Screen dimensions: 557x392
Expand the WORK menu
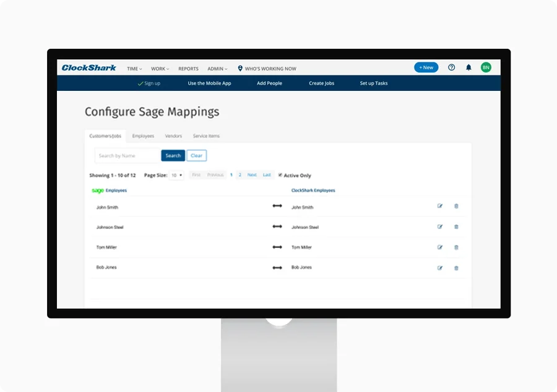click(160, 69)
